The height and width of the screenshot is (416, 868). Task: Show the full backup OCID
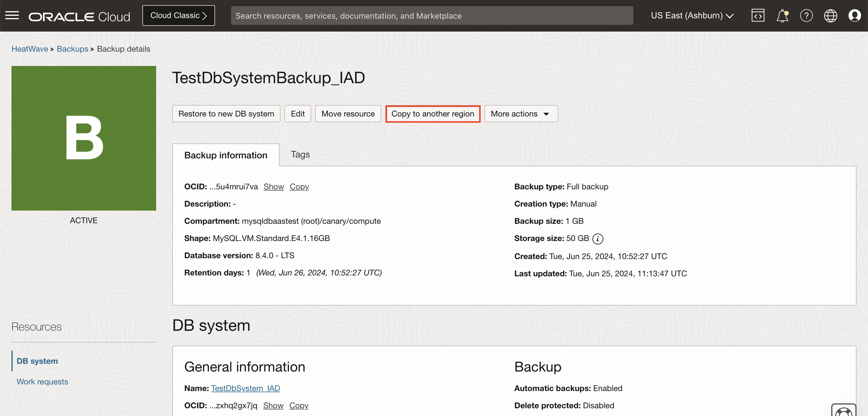(273, 186)
